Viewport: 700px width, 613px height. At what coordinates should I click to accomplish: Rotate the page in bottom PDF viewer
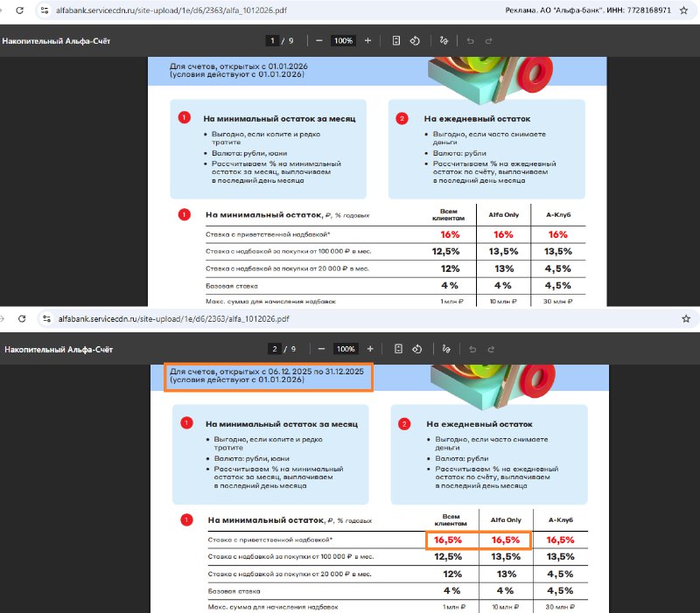[417, 349]
